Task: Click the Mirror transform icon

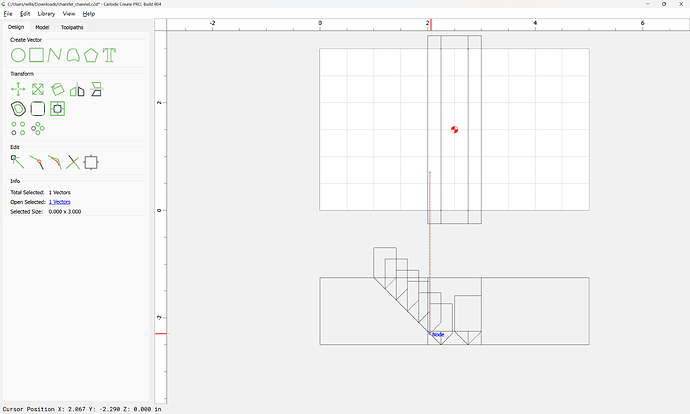Action: pyautogui.click(x=77, y=89)
